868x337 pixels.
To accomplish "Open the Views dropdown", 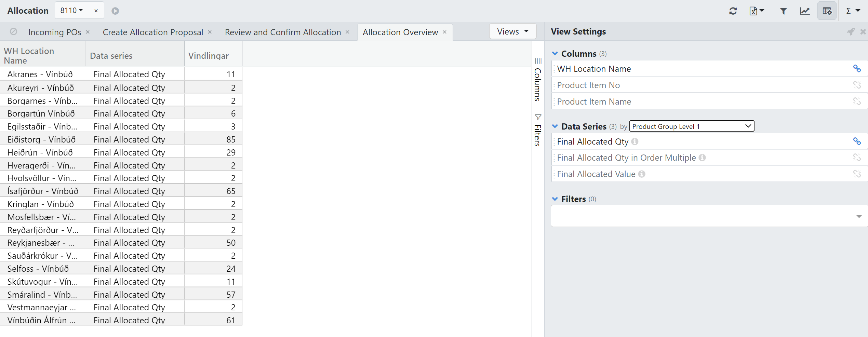I will (512, 31).
